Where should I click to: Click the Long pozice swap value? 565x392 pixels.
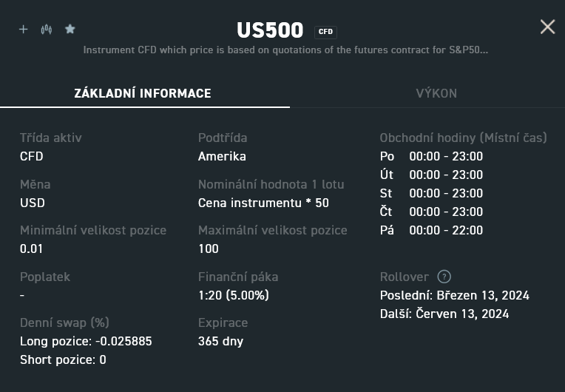(86, 341)
